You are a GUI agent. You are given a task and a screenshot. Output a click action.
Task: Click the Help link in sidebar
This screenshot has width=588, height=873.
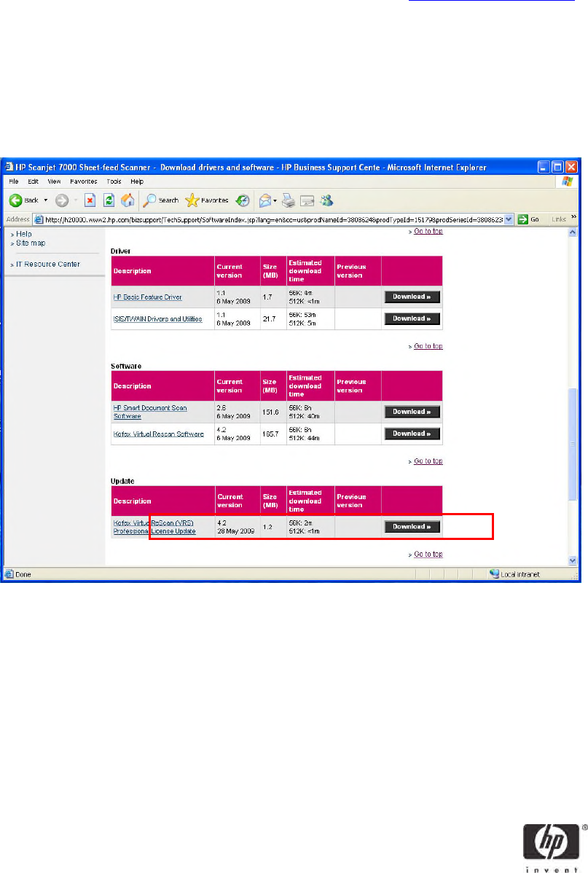click(x=23, y=234)
